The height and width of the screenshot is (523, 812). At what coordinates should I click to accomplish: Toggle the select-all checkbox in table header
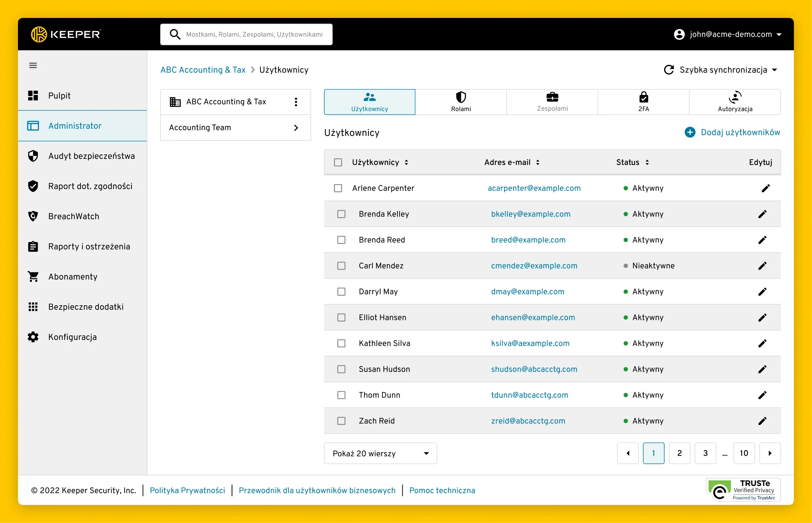(x=338, y=162)
